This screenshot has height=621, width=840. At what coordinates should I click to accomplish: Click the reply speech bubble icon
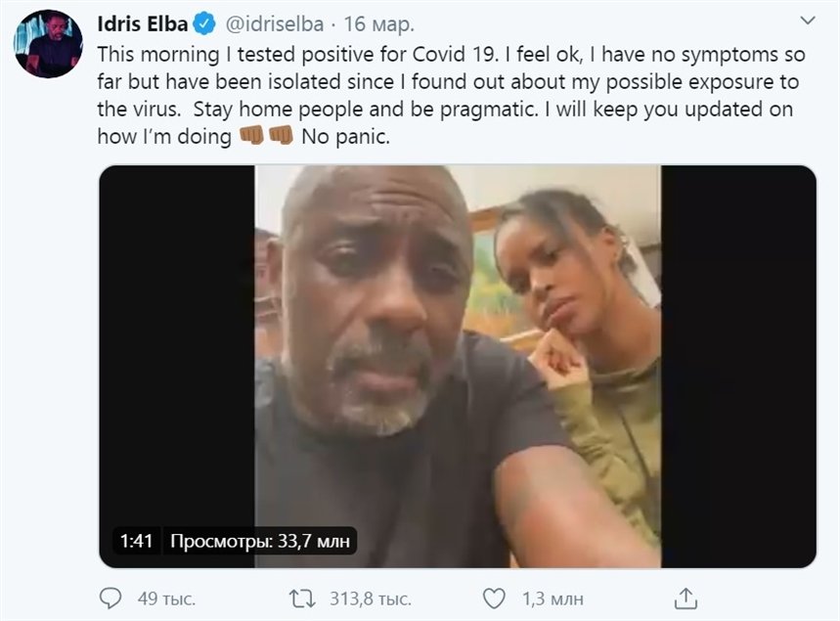(111, 597)
